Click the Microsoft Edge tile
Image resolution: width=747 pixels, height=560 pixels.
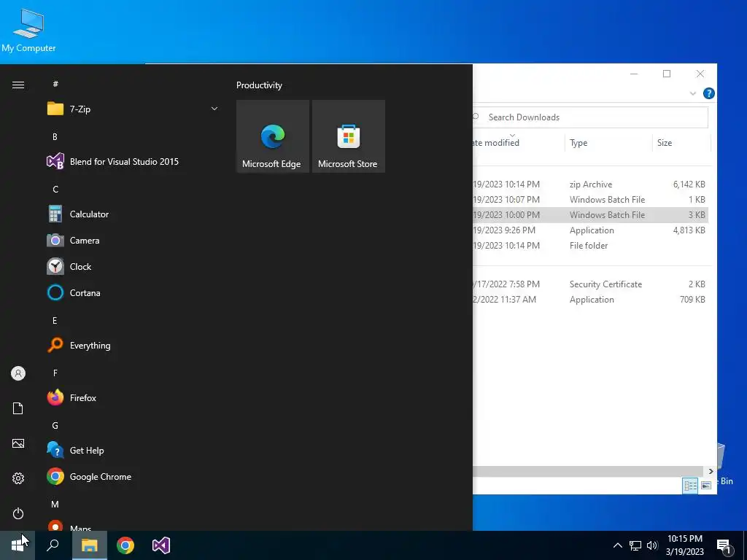tap(273, 136)
